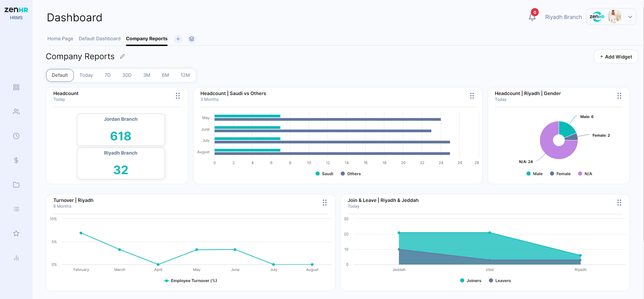The image size is (644, 299).
Task: Open options menu for Saudi vs Others widget
Action: pyautogui.click(x=472, y=96)
